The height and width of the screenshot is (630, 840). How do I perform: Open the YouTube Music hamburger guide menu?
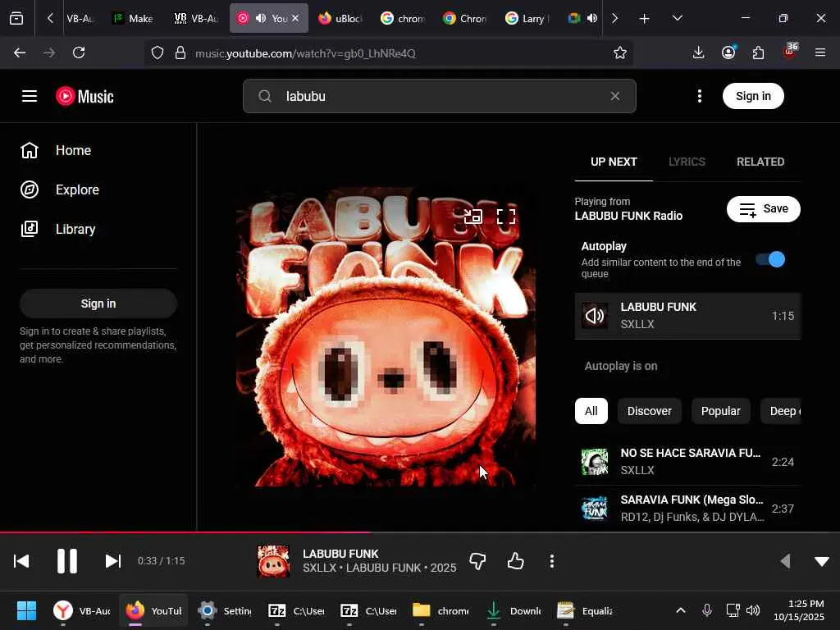coord(30,97)
